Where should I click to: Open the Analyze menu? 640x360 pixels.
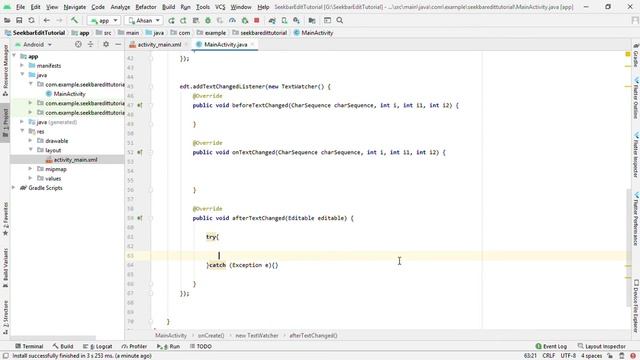click(120, 7)
